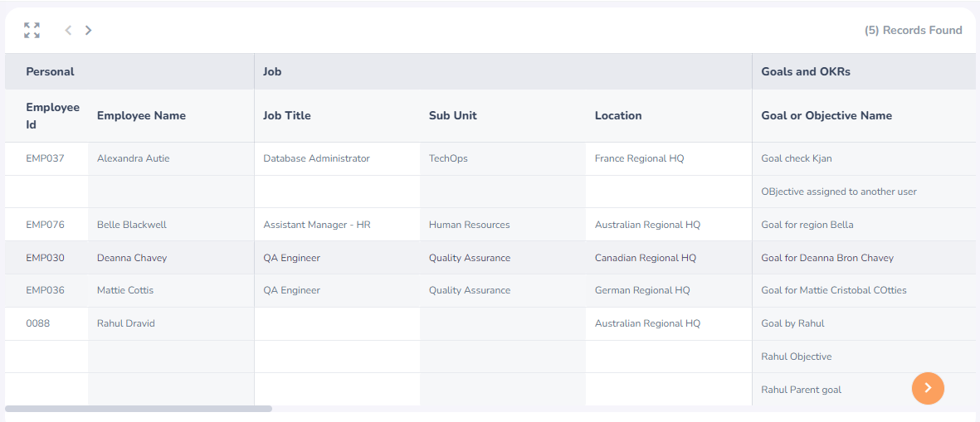Select the Personal group header
Screen dimensions: 980x422
[x=50, y=72]
